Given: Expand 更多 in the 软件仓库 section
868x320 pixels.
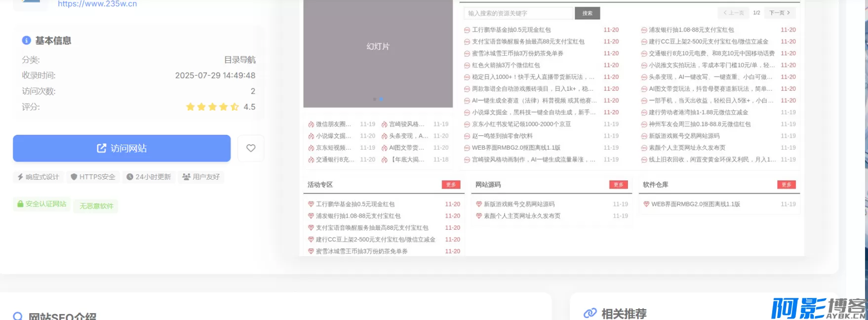Looking at the screenshot, I should [786, 185].
